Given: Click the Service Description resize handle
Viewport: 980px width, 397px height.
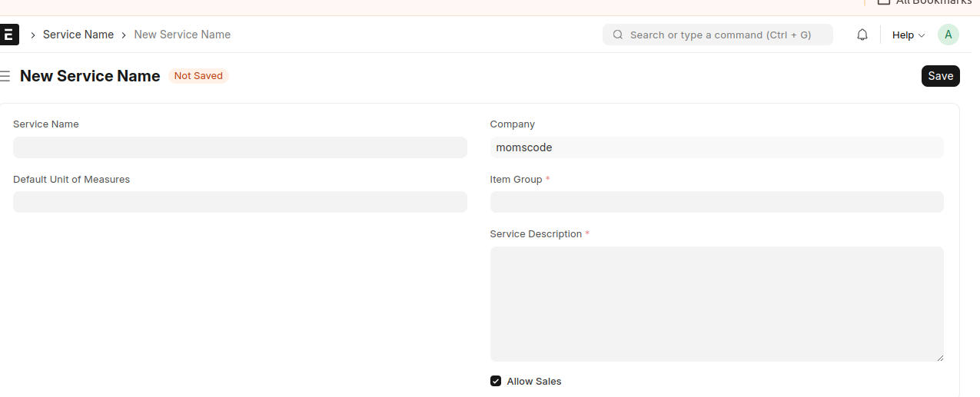Looking at the screenshot, I should point(939,357).
